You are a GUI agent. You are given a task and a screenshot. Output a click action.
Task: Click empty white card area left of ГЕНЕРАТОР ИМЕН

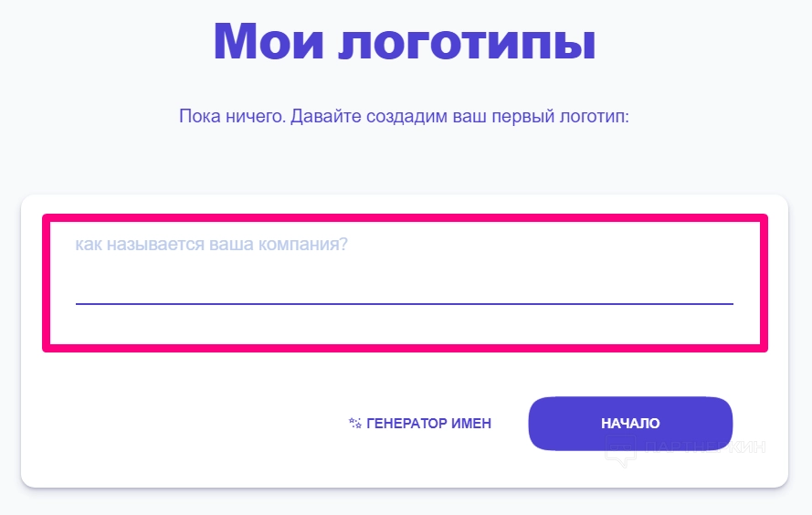click(183, 425)
